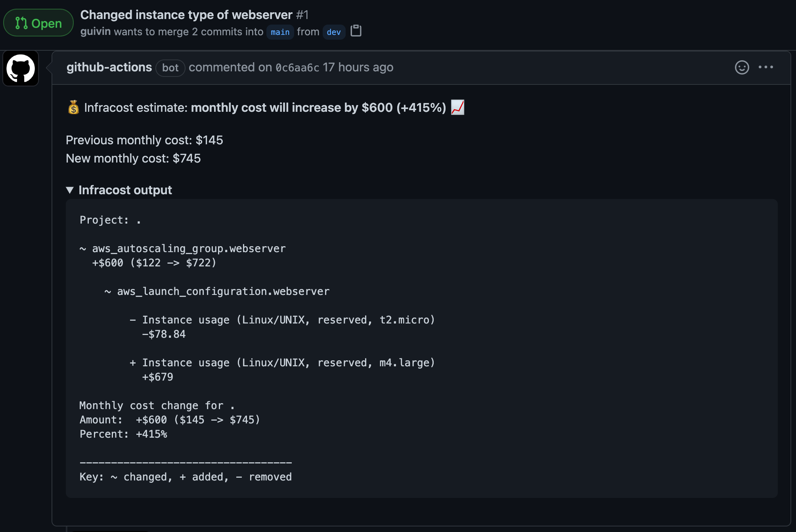Copy the dev branch name with clipboard icon
The image size is (796, 532).
click(x=356, y=31)
